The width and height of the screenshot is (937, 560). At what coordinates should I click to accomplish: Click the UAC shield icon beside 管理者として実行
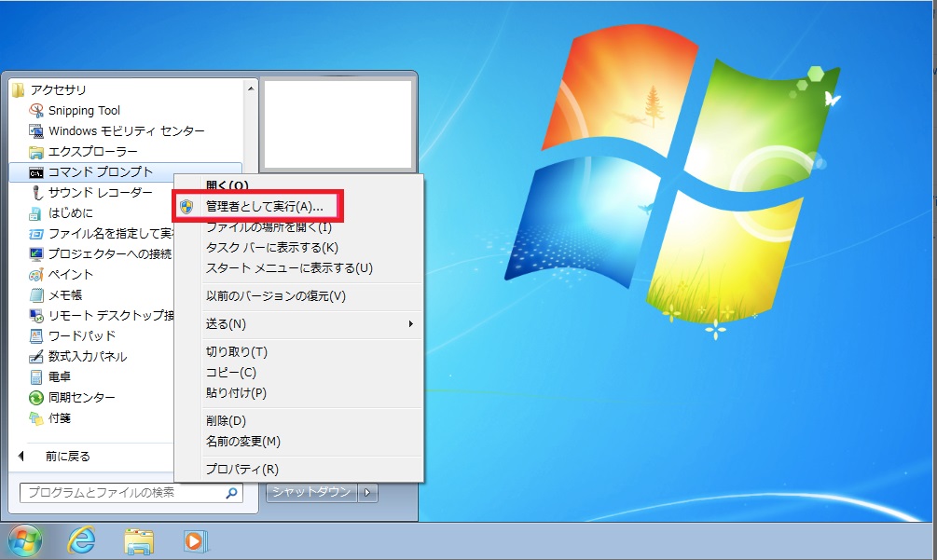186,207
